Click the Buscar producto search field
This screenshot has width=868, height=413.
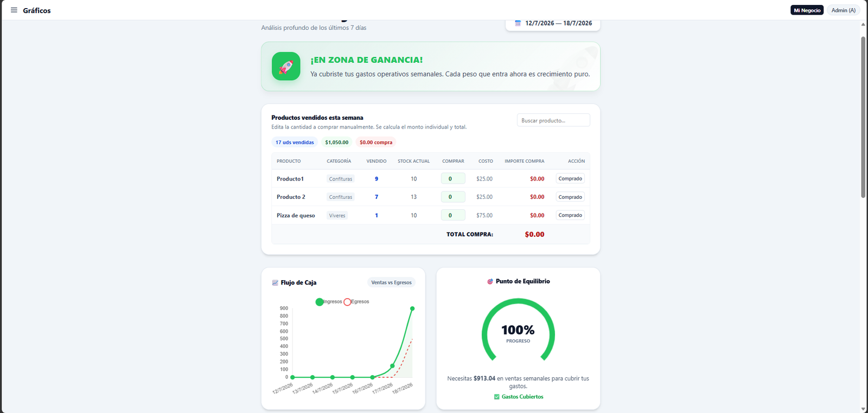[553, 120]
